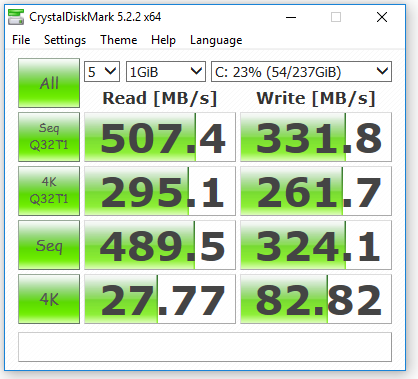
Task: Select the 331.8 sequential write result
Action: pyautogui.click(x=316, y=137)
